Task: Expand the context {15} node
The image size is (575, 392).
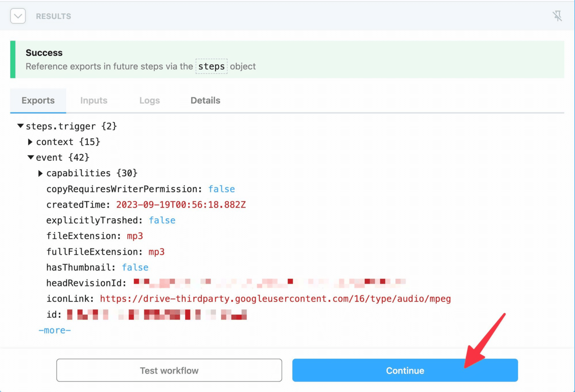Action: point(31,141)
